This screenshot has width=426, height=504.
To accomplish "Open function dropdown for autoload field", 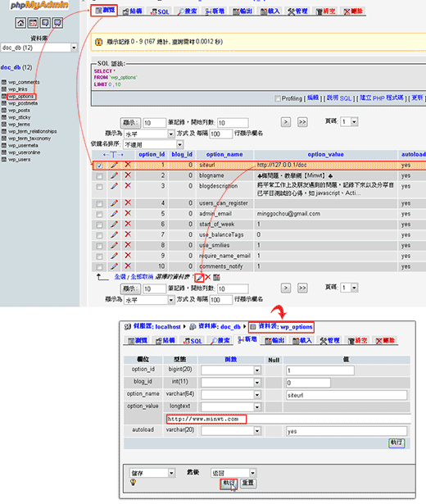I will [x=231, y=431].
